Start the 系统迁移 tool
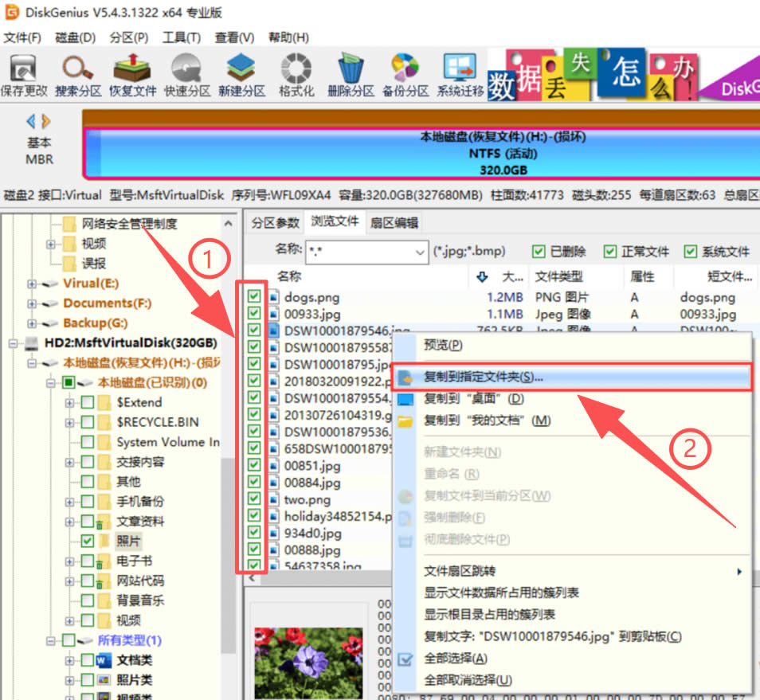The width and height of the screenshot is (760, 700). point(460,76)
